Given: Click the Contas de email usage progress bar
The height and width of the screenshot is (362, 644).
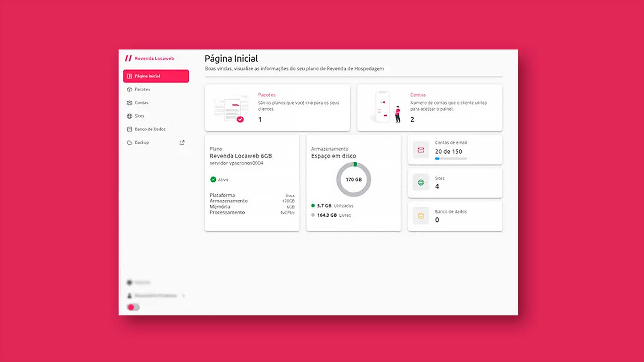Looking at the screenshot, I should 451,159.
